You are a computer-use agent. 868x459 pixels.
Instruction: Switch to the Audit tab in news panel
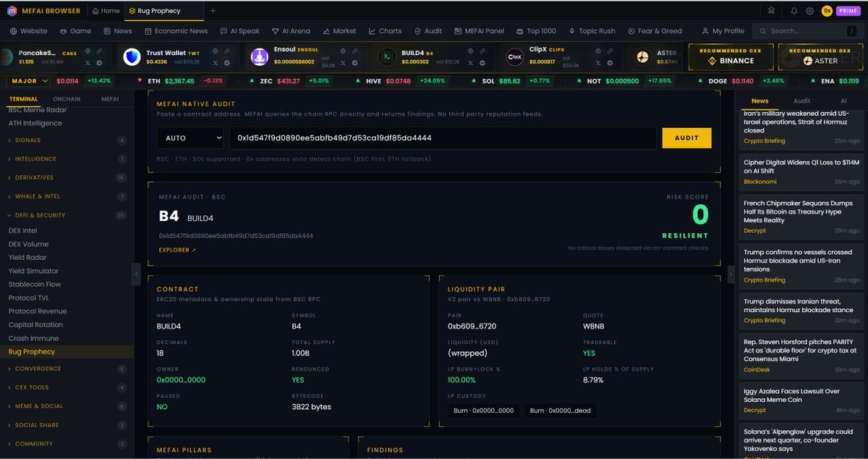click(801, 101)
